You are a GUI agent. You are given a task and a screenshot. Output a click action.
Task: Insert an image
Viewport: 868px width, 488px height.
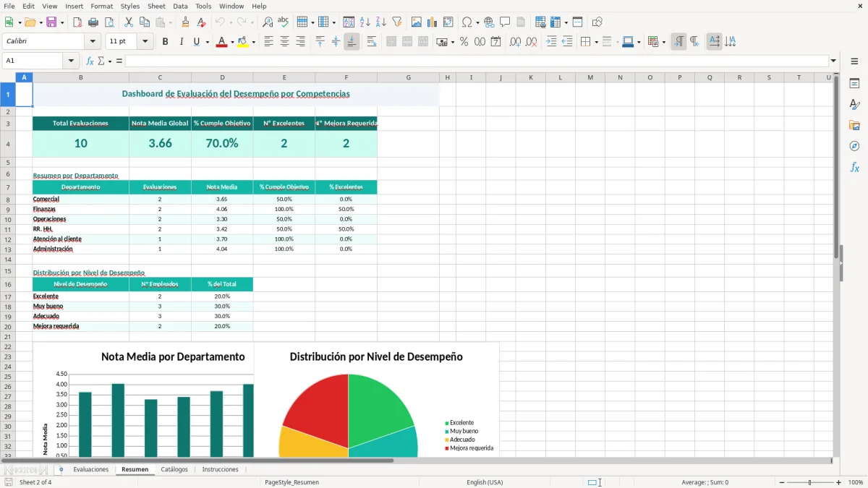click(416, 22)
